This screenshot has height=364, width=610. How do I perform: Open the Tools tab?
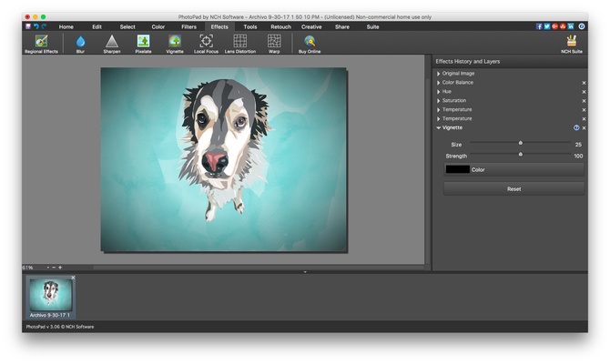[250, 26]
